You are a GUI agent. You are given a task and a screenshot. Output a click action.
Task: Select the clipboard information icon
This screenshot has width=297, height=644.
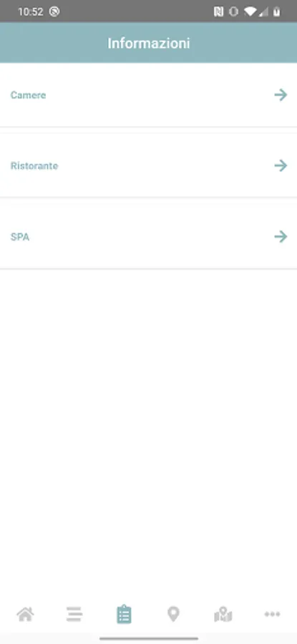click(x=124, y=615)
